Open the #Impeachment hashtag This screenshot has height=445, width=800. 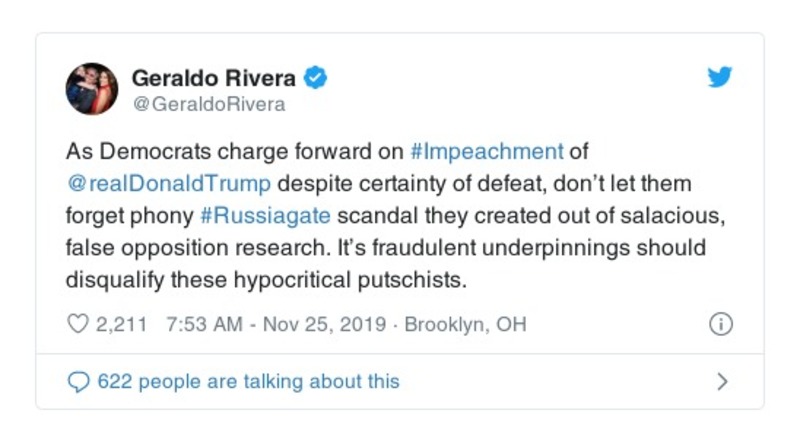pos(486,152)
